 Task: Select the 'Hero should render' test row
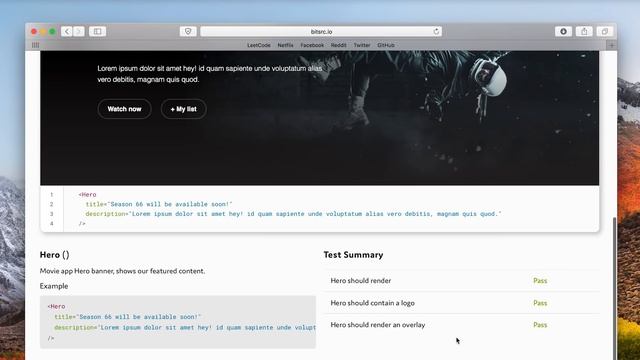click(461, 281)
